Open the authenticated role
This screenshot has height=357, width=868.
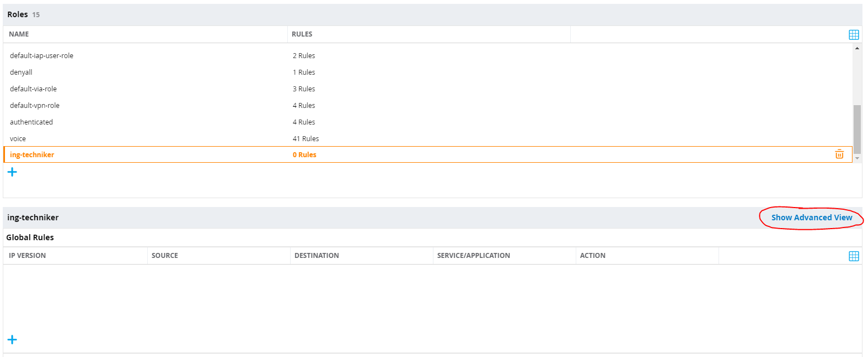(x=32, y=122)
